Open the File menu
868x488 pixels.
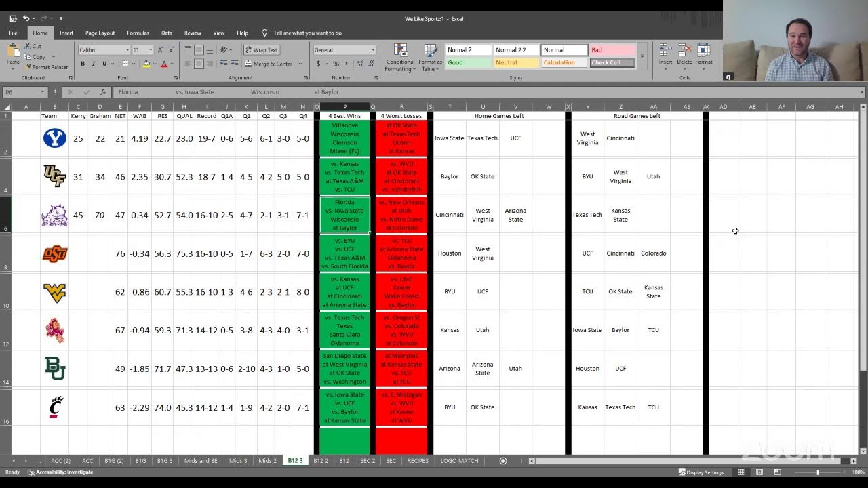tap(13, 33)
